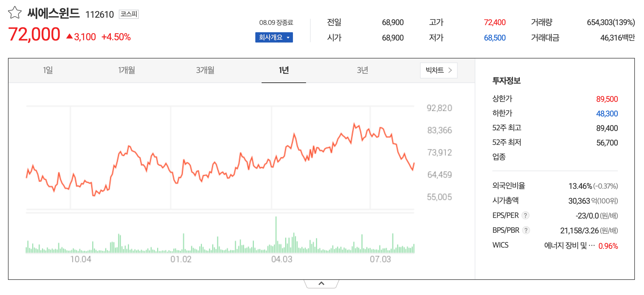
Task: Click the 빅차트 arrow to open big chart
Action: pyautogui.click(x=451, y=70)
